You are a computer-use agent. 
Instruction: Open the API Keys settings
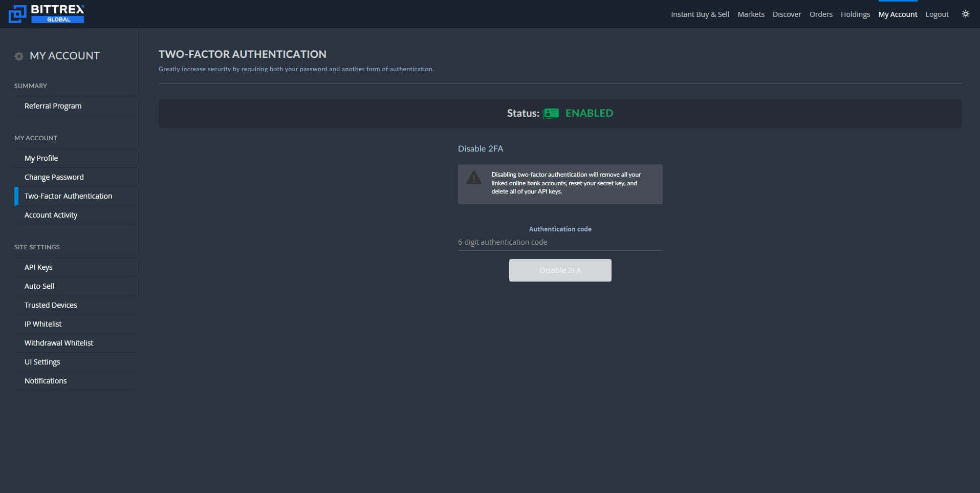pyautogui.click(x=38, y=267)
